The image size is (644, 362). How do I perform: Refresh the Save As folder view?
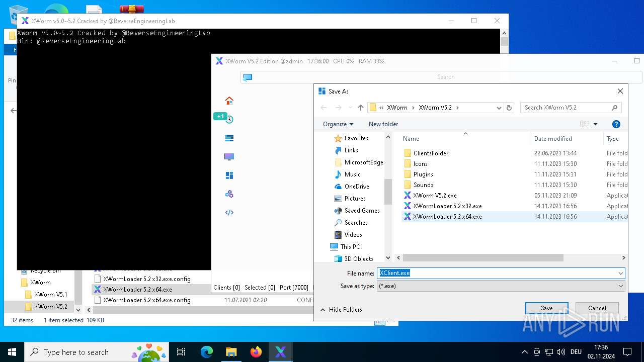pos(509,108)
